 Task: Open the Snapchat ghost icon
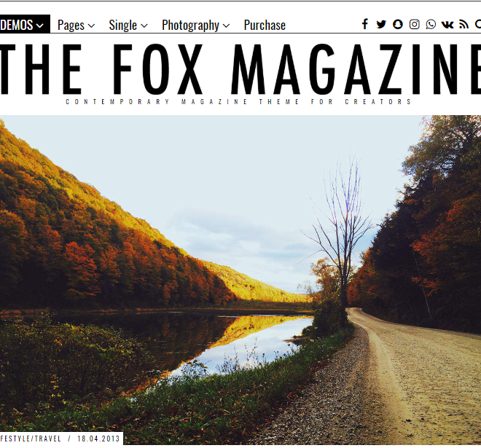pyautogui.click(x=398, y=24)
